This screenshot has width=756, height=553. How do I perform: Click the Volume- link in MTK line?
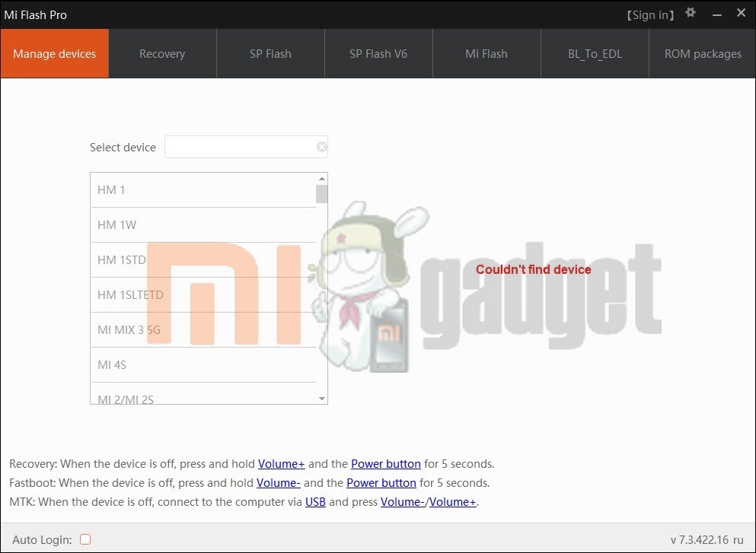pos(403,502)
